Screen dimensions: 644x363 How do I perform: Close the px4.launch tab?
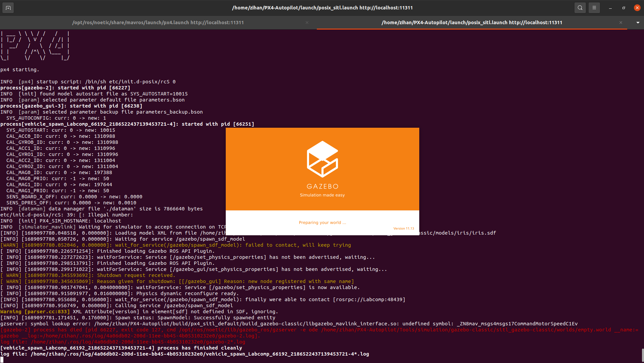pos(307,23)
